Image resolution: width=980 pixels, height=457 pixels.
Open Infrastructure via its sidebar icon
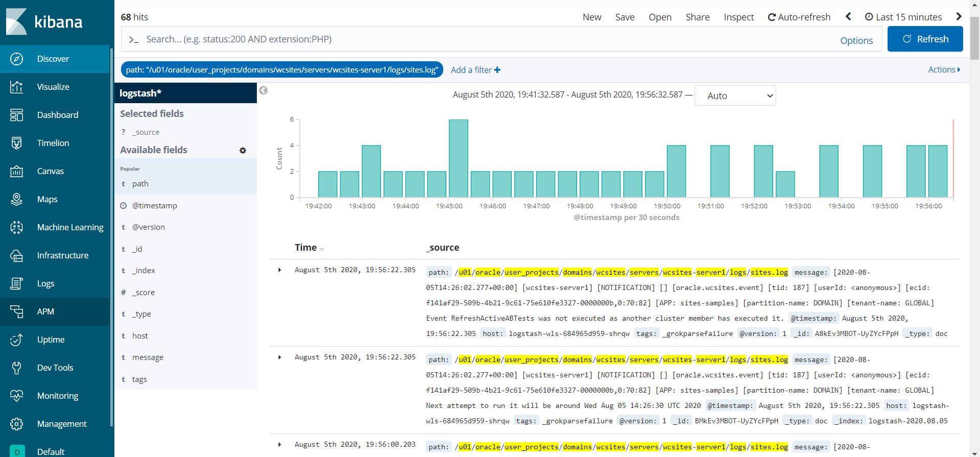click(x=16, y=255)
